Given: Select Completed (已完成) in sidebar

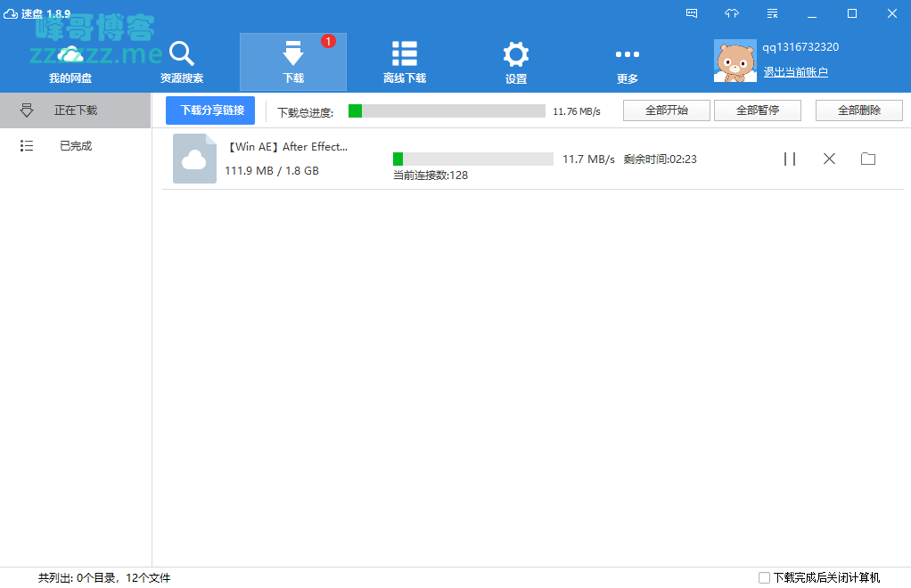Looking at the screenshot, I should 75,146.
